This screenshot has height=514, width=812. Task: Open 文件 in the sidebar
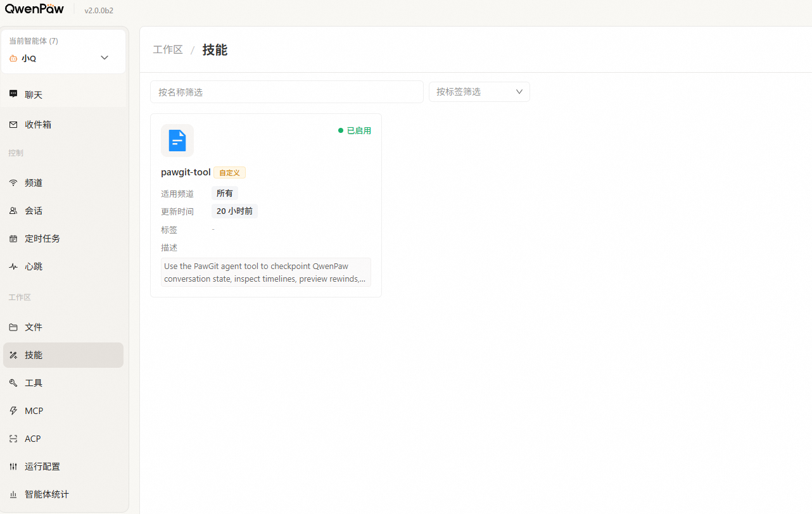(63, 327)
